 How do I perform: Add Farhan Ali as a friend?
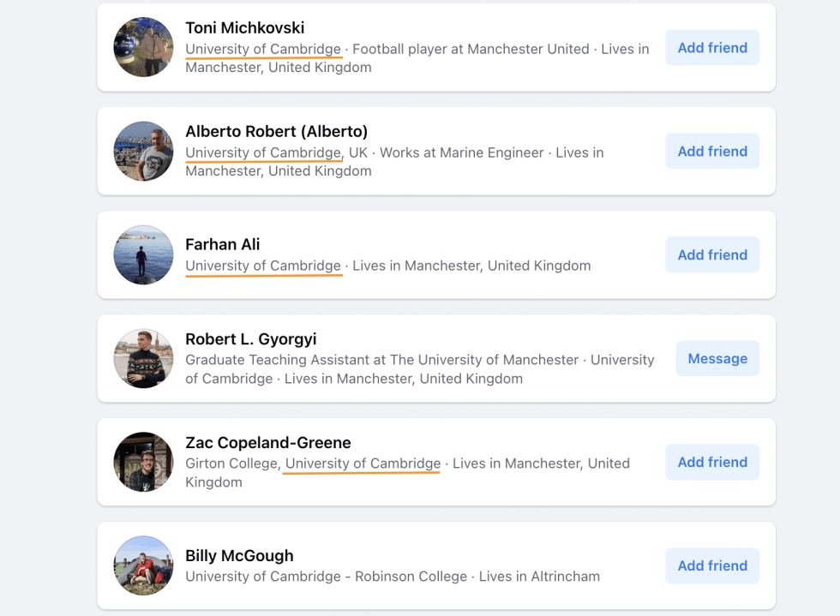point(712,254)
